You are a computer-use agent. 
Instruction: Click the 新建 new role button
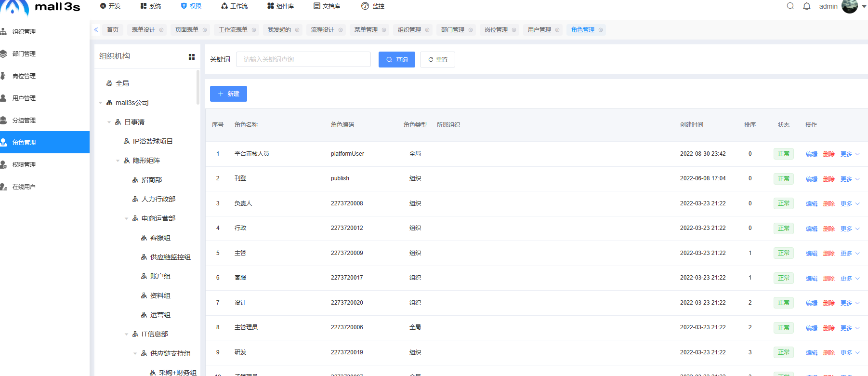pyautogui.click(x=228, y=94)
